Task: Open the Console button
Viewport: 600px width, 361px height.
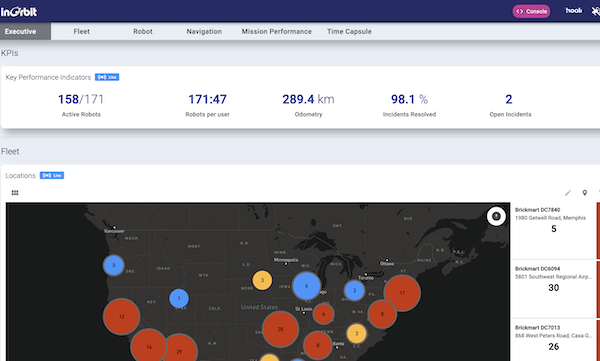Action: [531, 11]
